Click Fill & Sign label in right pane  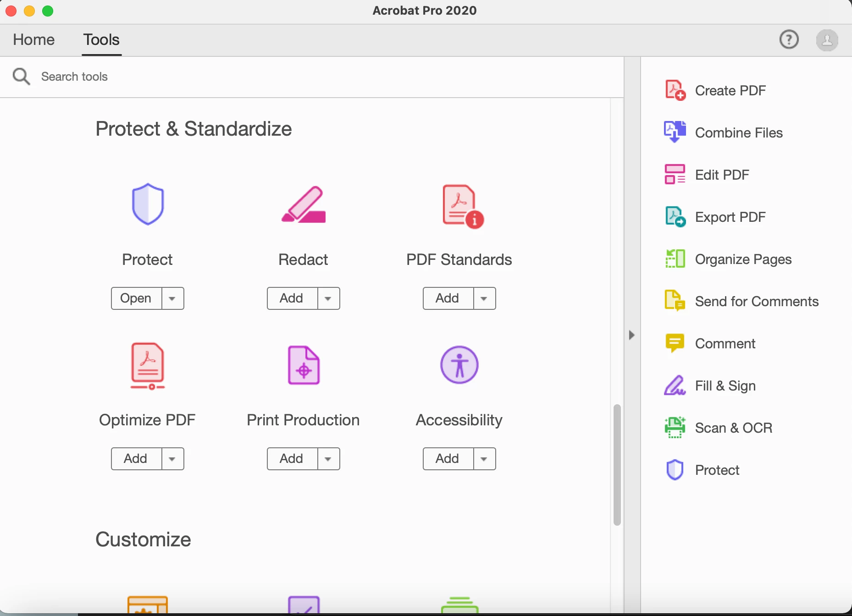[x=725, y=386]
